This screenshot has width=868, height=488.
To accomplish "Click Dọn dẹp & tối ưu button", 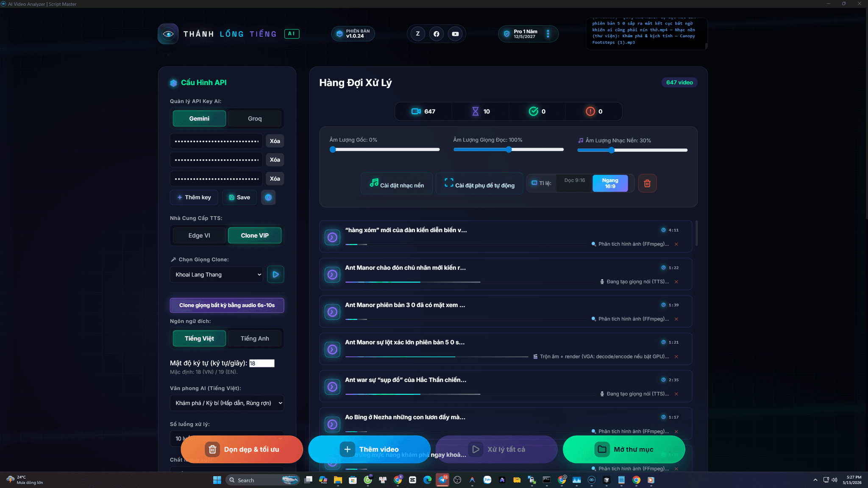I will click(242, 449).
